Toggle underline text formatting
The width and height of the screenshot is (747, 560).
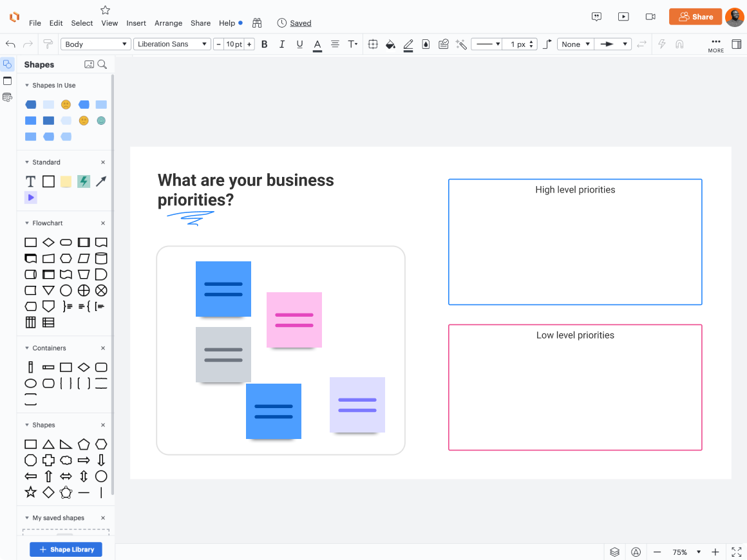(299, 44)
